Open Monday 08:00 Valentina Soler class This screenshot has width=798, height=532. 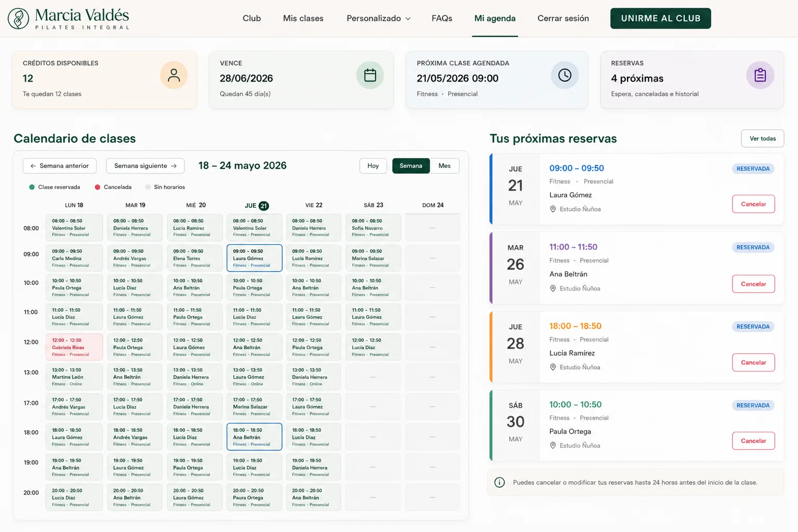74,228
